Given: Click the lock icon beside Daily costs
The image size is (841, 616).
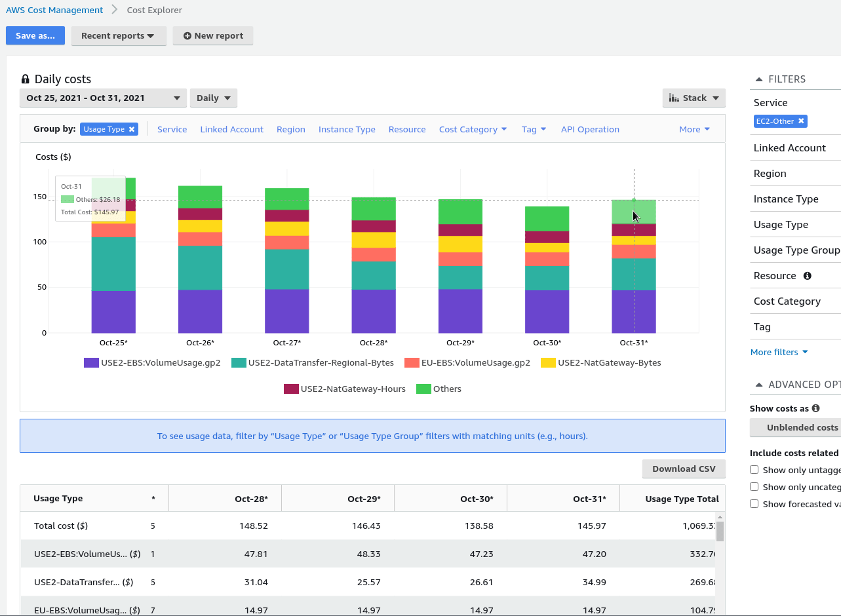Looking at the screenshot, I should [x=25, y=78].
